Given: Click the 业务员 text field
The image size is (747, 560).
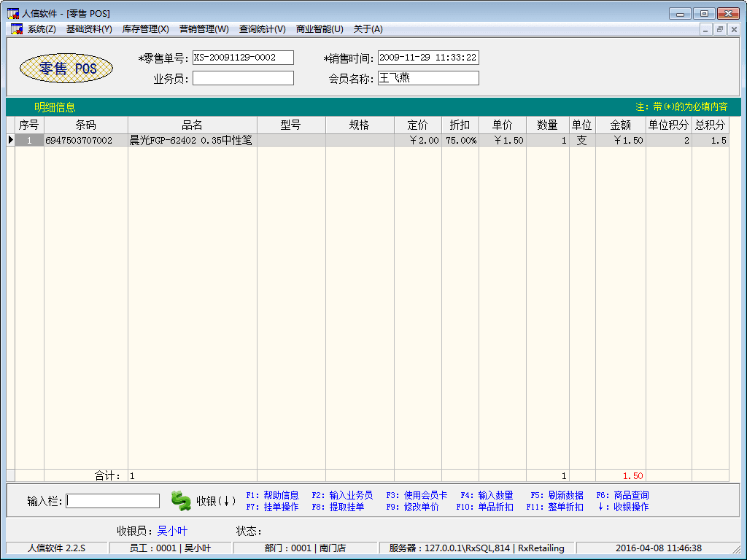Looking at the screenshot, I should coord(243,78).
